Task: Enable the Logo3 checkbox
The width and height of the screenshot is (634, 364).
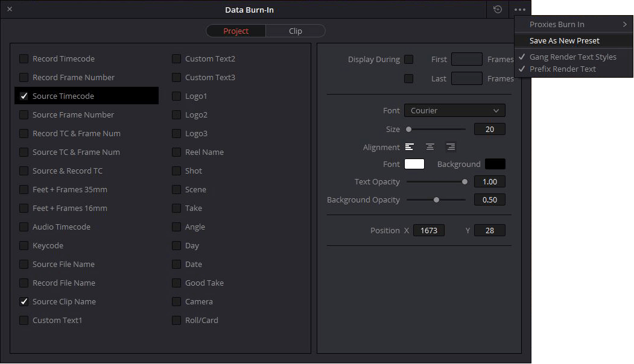Action: [176, 133]
